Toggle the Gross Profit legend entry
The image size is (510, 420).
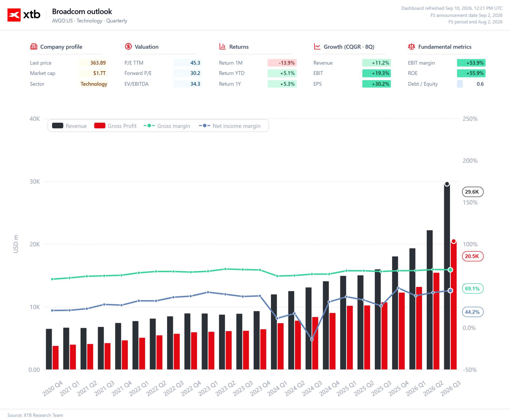coord(115,126)
